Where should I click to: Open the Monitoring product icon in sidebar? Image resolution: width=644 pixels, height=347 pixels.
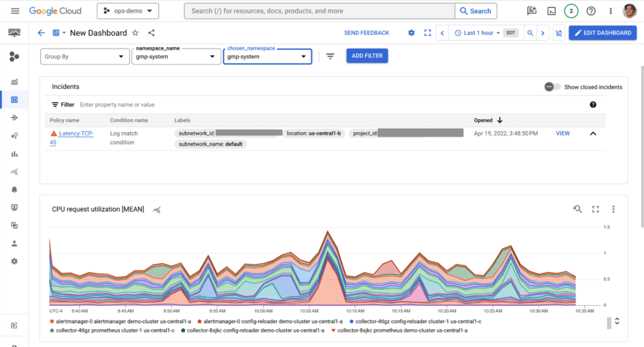tap(14, 33)
